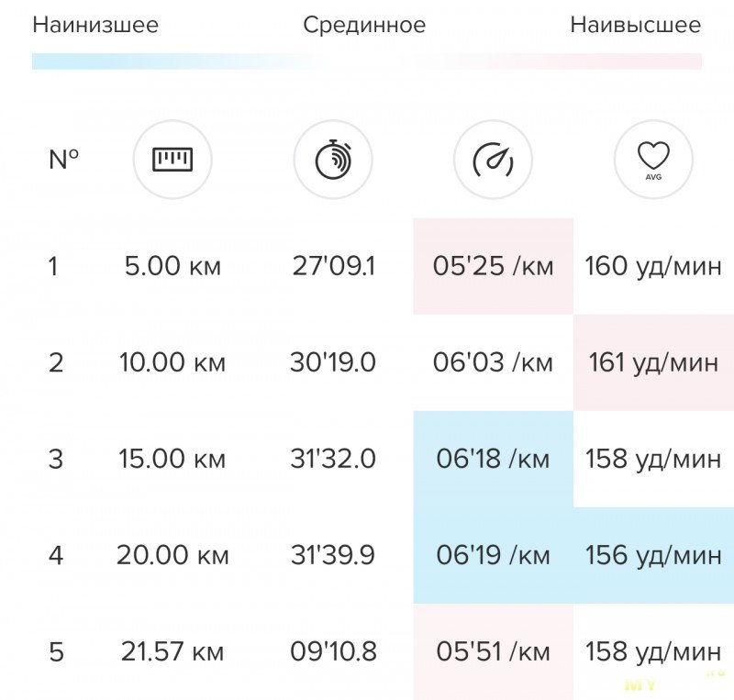Select the Срединное legend label
Image resolution: width=734 pixels, height=700 pixels.
pos(364,25)
